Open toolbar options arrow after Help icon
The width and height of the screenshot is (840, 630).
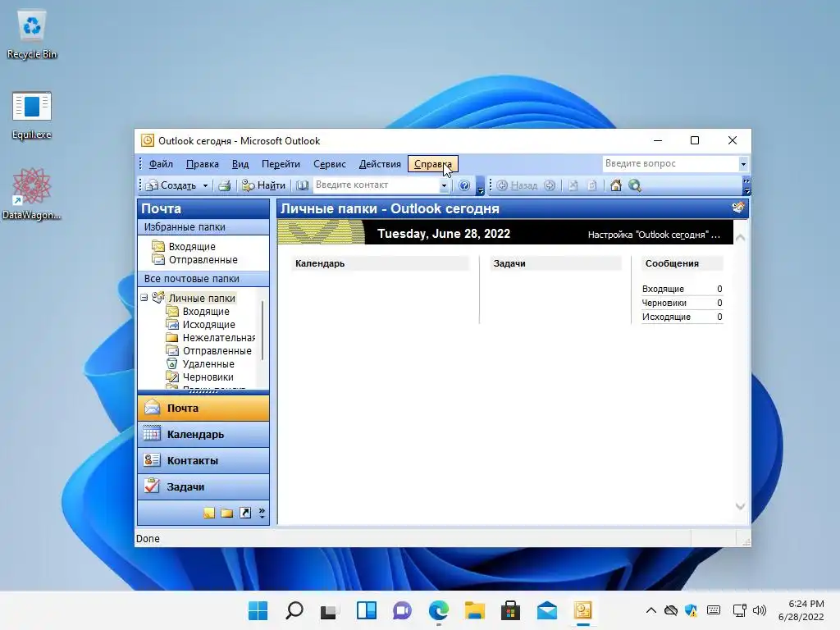481,186
